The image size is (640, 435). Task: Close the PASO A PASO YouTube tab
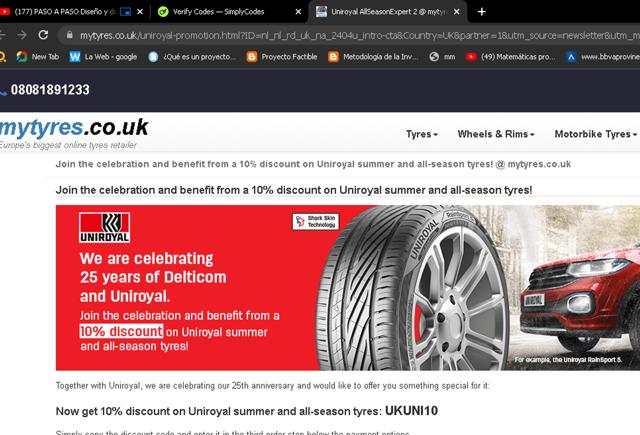(140, 12)
